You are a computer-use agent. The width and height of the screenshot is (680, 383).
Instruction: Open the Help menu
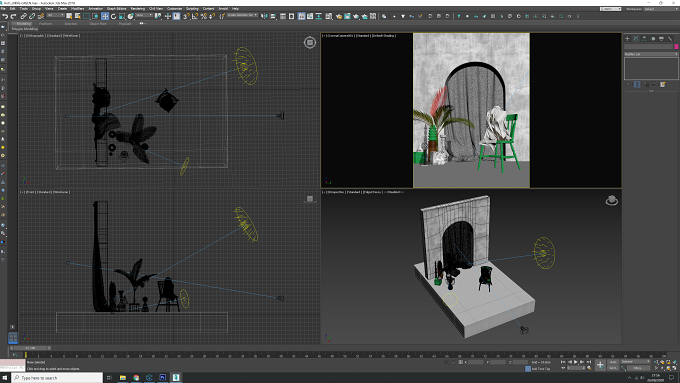pos(235,9)
